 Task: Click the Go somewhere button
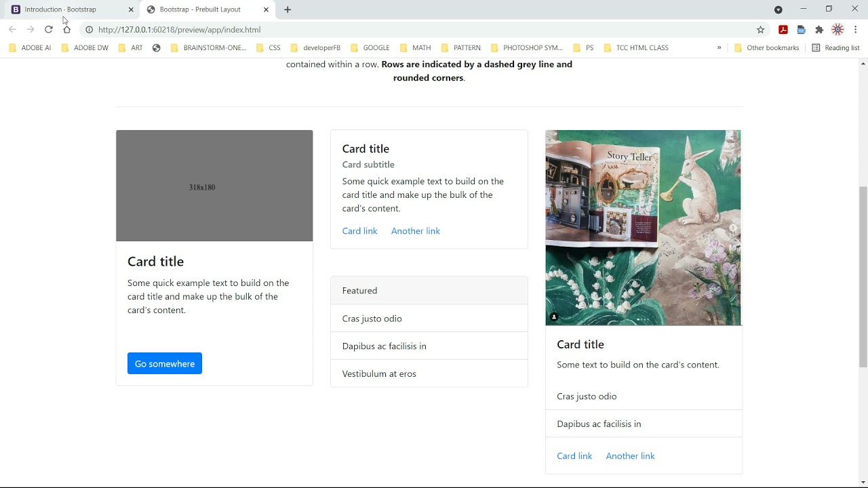coord(165,364)
